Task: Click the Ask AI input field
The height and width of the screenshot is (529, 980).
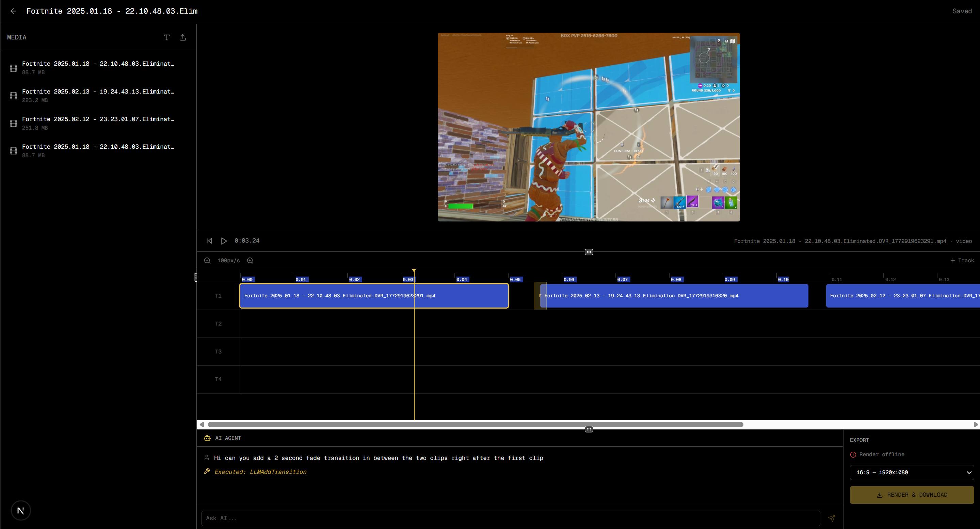Action: point(510,518)
